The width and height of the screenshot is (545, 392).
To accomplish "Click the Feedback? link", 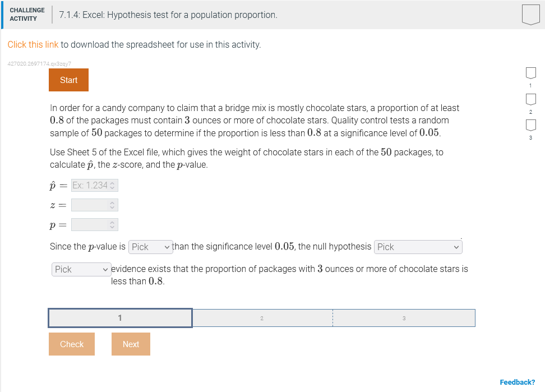I will point(518,382).
